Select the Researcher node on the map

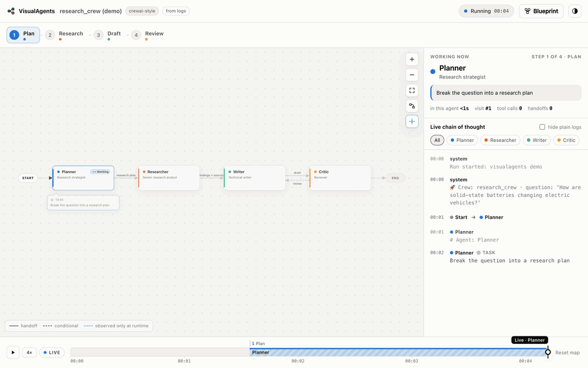click(x=169, y=178)
